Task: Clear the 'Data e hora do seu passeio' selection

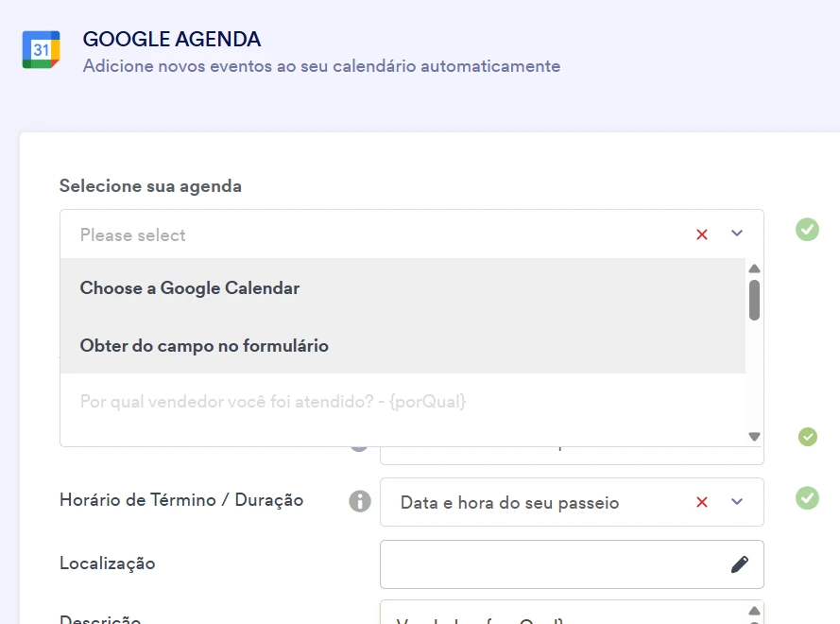Action: (702, 502)
